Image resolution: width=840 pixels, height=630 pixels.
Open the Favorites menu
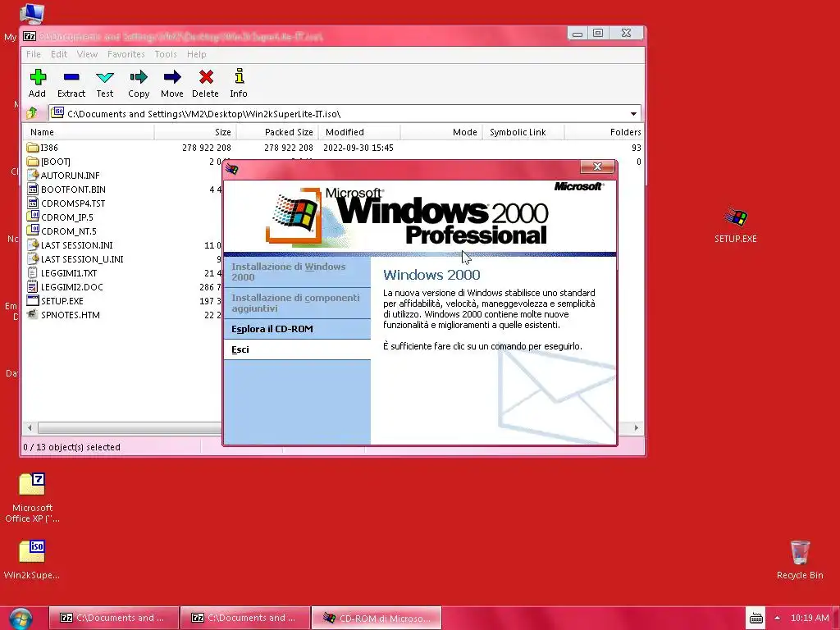coord(126,54)
